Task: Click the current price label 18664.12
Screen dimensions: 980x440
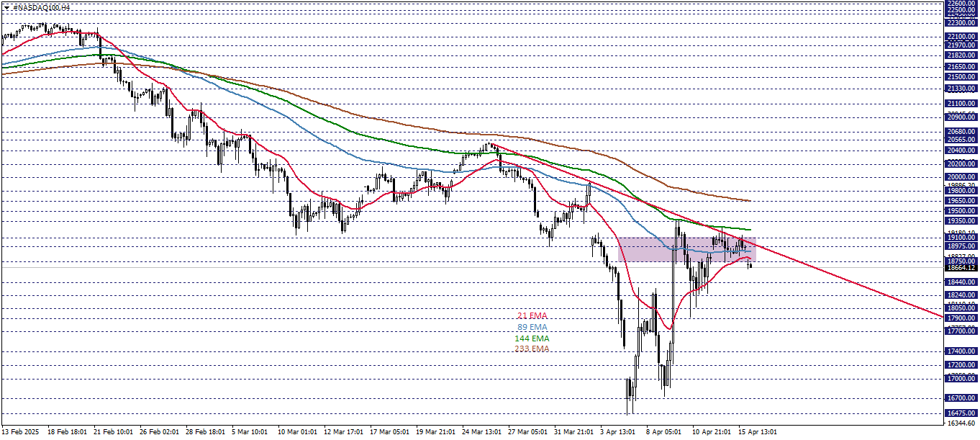Action: [961, 268]
